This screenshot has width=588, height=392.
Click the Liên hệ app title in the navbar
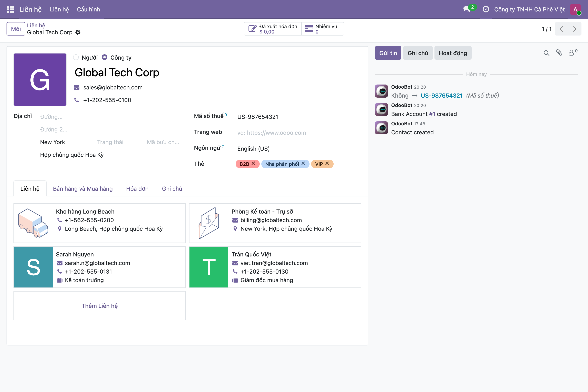click(30, 9)
